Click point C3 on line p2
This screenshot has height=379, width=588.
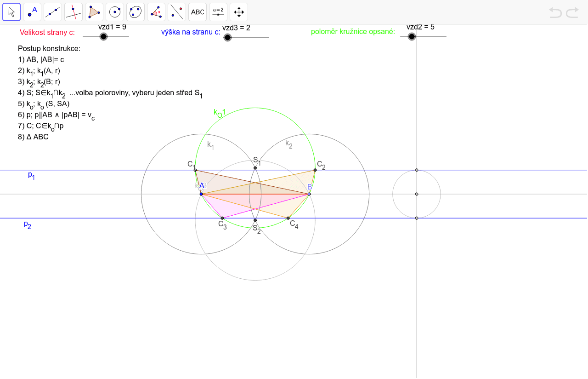pyautogui.click(x=222, y=218)
